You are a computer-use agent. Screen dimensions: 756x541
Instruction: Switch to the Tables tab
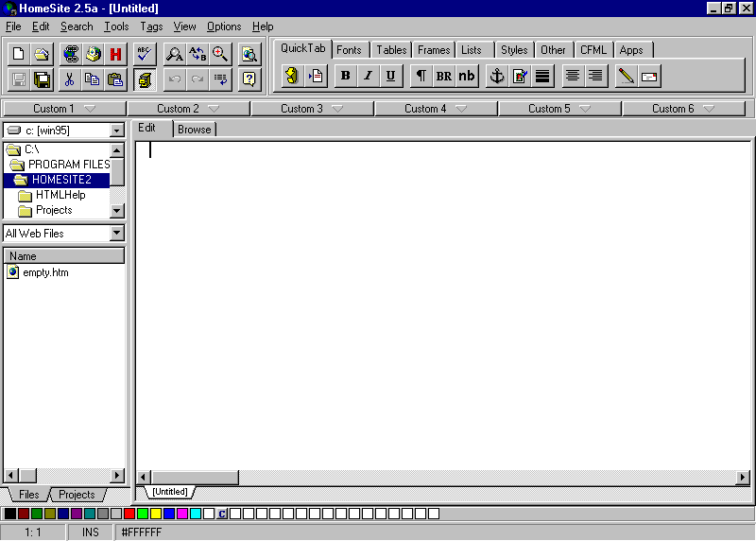click(x=391, y=50)
